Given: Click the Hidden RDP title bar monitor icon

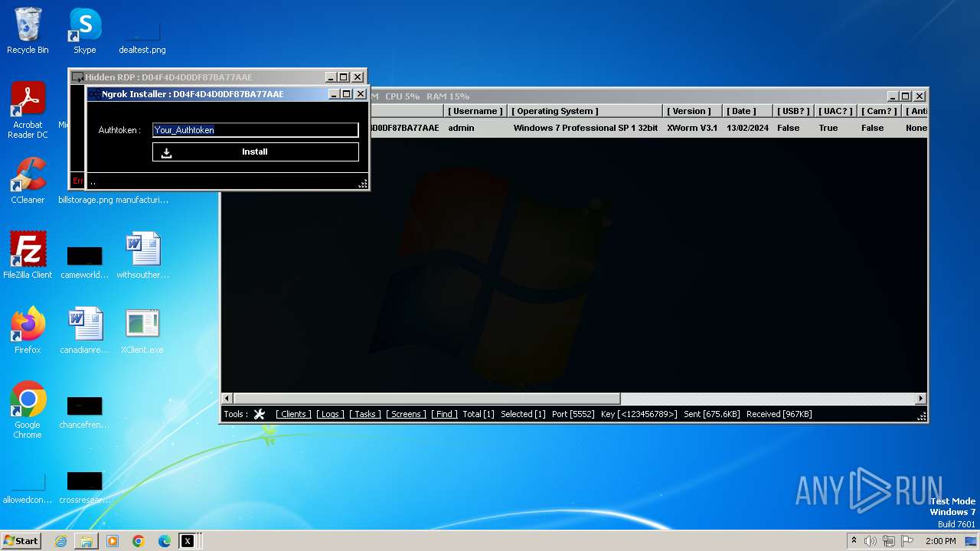Looking at the screenshot, I should [x=77, y=77].
